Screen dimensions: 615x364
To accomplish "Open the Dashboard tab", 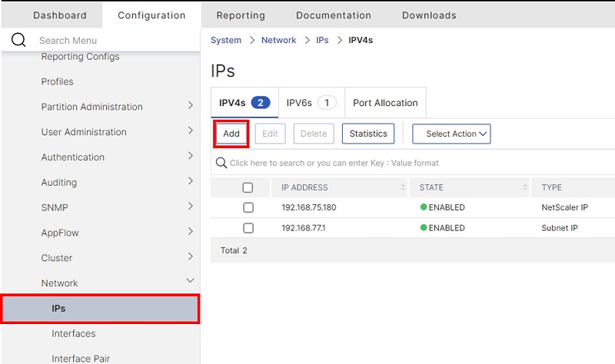I will (x=60, y=15).
